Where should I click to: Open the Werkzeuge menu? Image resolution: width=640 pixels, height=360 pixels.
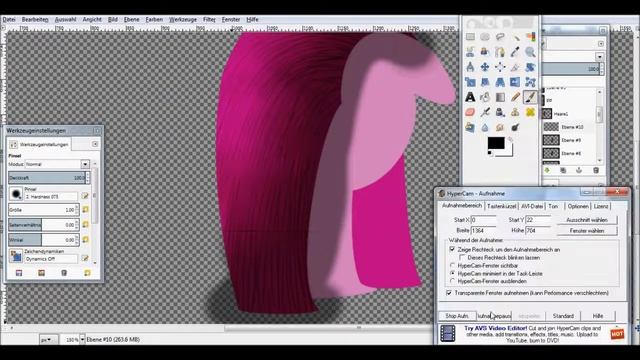click(183, 20)
